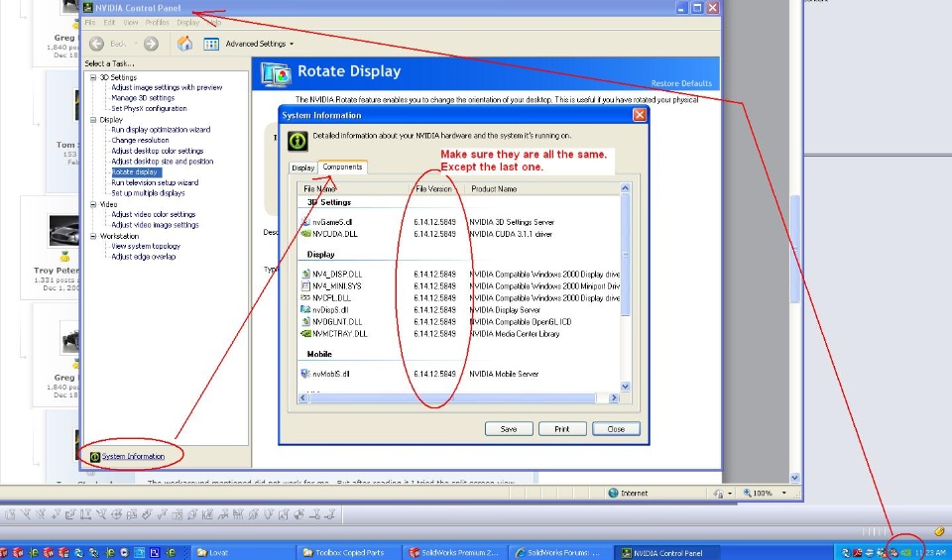Click the NVOGLNT.DLL file icon

click(x=306, y=321)
